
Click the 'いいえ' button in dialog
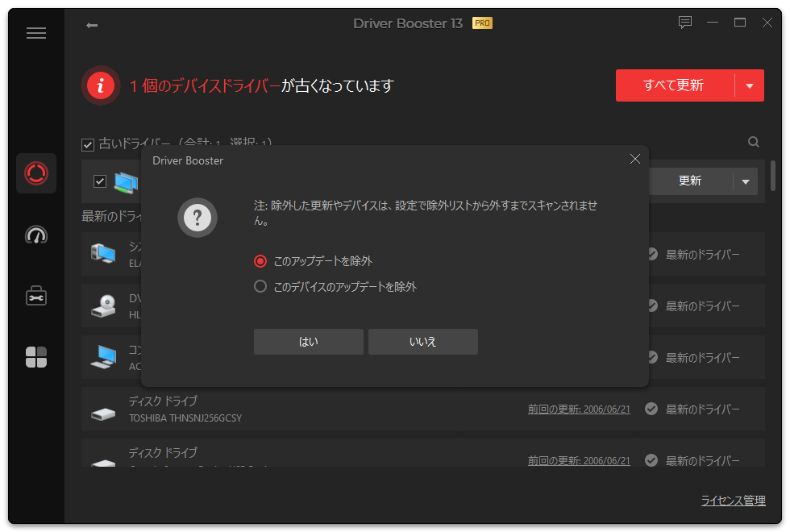pos(422,342)
